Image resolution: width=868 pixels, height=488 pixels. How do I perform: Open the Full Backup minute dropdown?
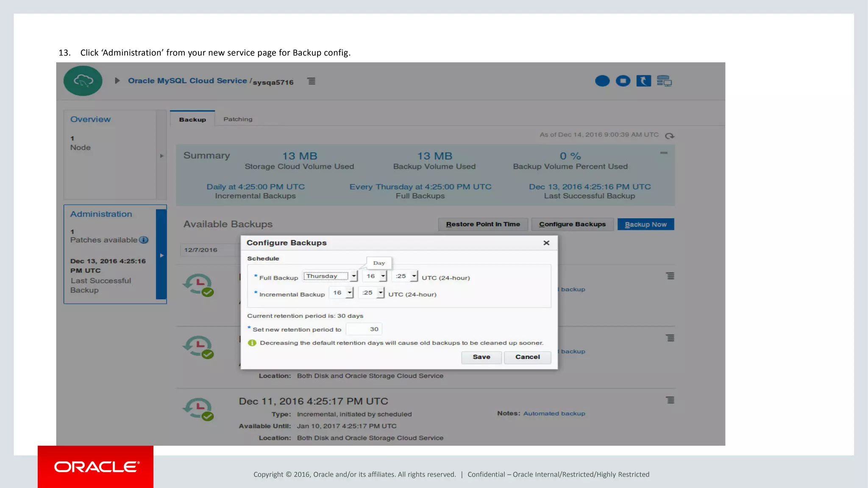pos(405,276)
